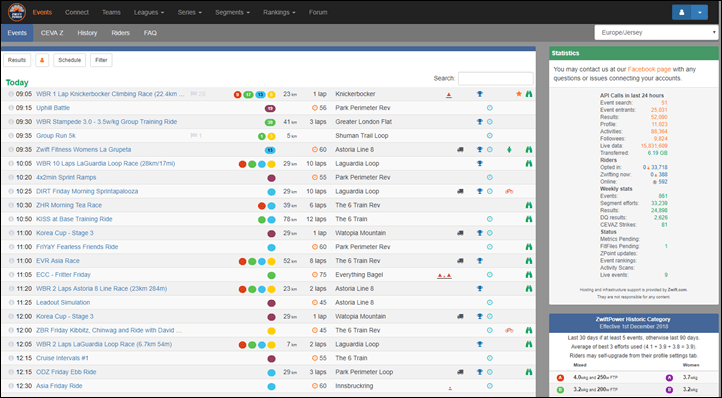
Task: Click Events in the top navigation bar
Action: (x=42, y=12)
